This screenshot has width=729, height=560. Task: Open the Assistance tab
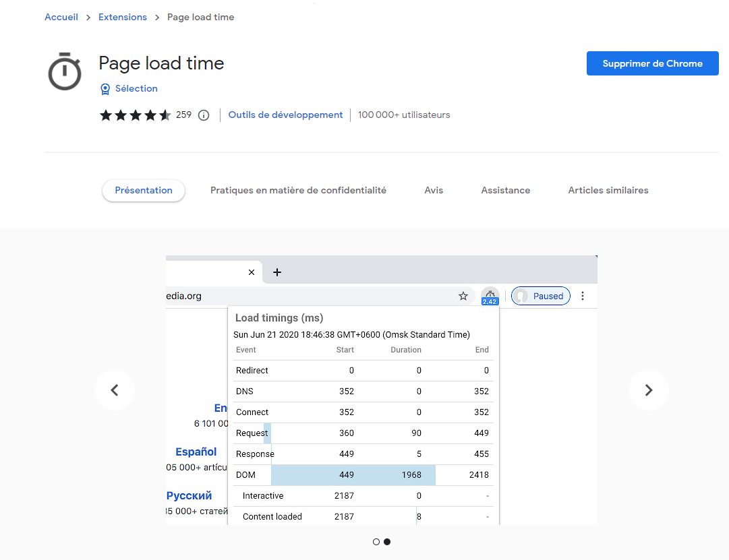(x=506, y=191)
